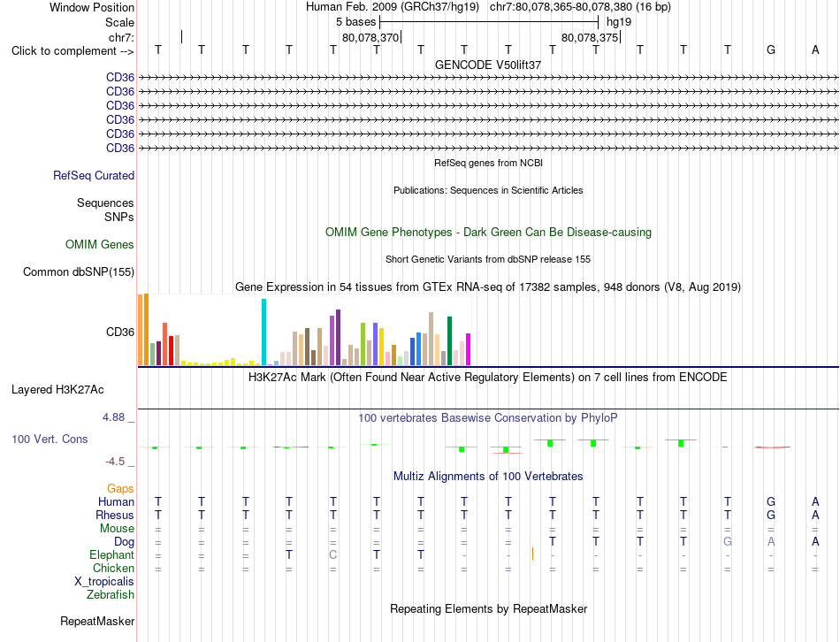This screenshot has height=642, width=840.
Task: Click the 100 Vert. Cons side label
Action: click(50, 439)
